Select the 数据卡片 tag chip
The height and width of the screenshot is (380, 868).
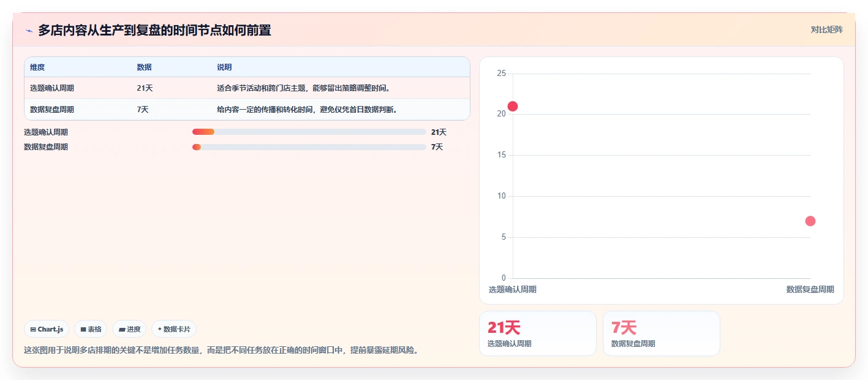(174, 329)
